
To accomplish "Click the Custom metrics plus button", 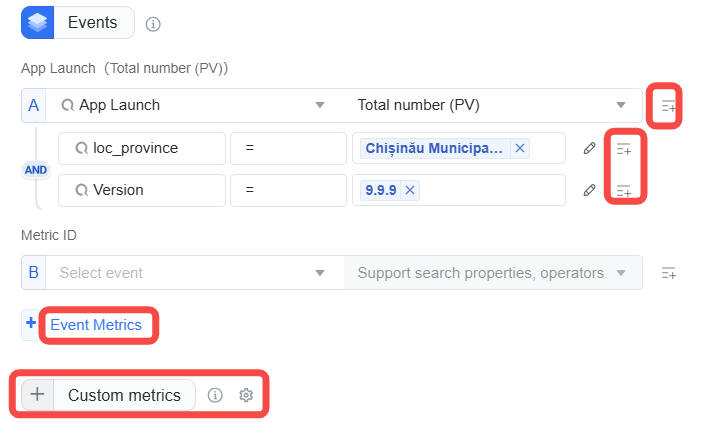I will pyautogui.click(x=37, y=394).
